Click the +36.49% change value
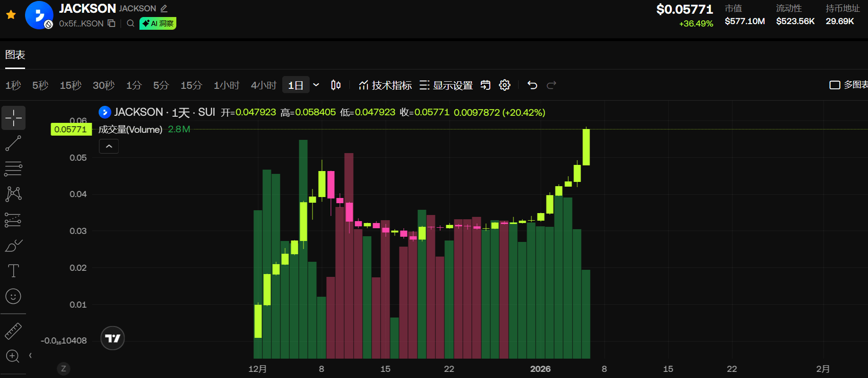The height and width of the screenshot is (378, 868). (696, 24)
